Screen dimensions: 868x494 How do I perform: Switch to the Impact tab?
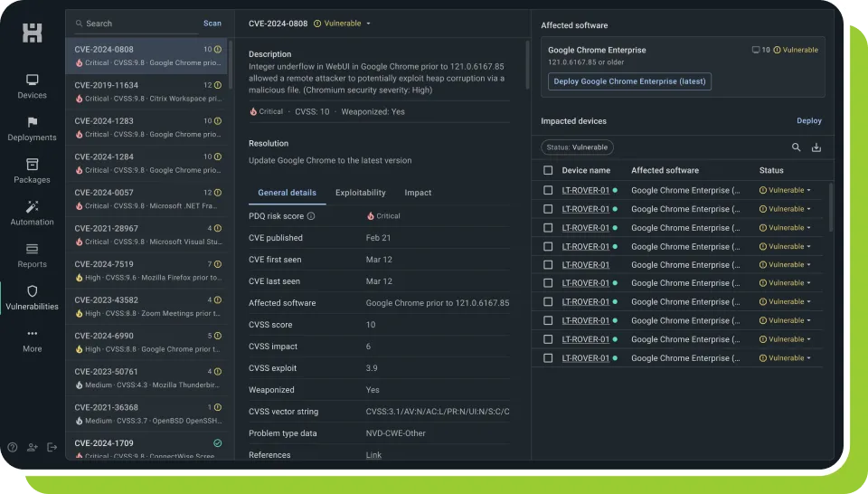(418, 193)
